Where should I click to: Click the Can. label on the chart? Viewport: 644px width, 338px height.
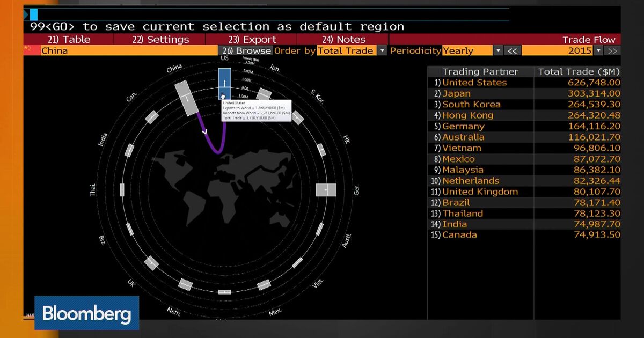pyautogui.click(x=132, y=97)
